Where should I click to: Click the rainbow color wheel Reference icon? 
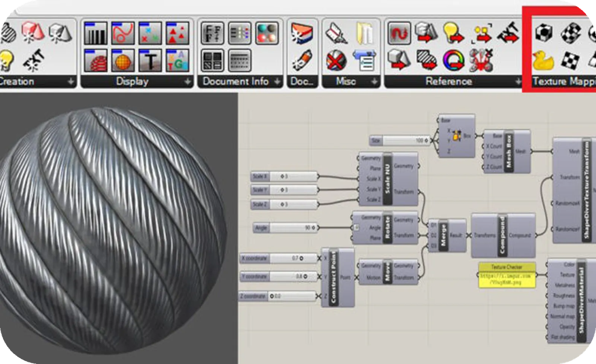(x=453, y=60)
